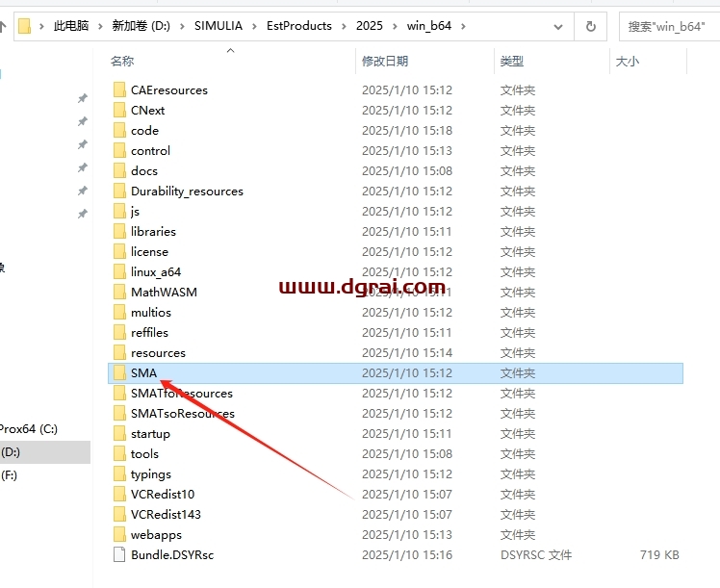Sort by 名称 column header
The height and width of the screenshot is (588, 720).
(122, 61)
